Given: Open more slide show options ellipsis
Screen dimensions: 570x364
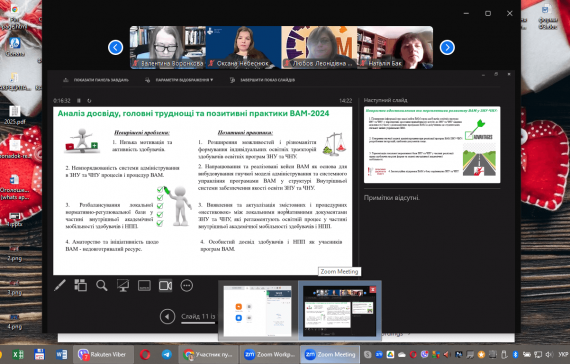Looking at the screenshot, I should tap(186, 285).
